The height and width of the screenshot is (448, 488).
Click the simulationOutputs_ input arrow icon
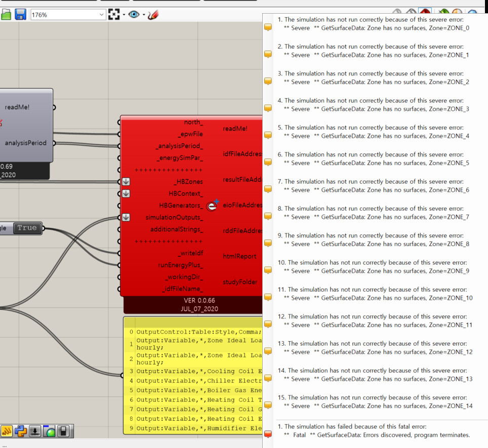tap(126, 217)
